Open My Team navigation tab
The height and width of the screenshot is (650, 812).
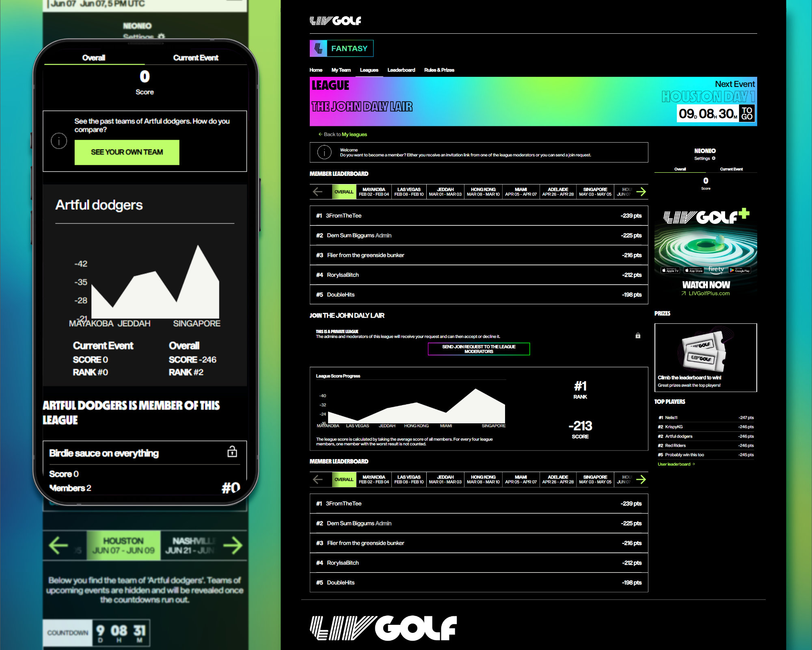pos(341,70)
